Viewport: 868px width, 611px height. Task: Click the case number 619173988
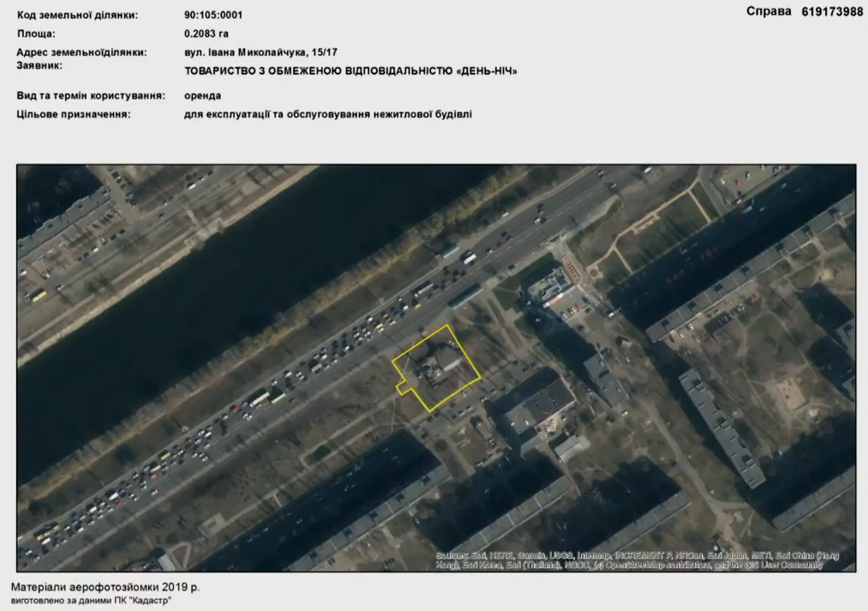[x=832, y=11]
